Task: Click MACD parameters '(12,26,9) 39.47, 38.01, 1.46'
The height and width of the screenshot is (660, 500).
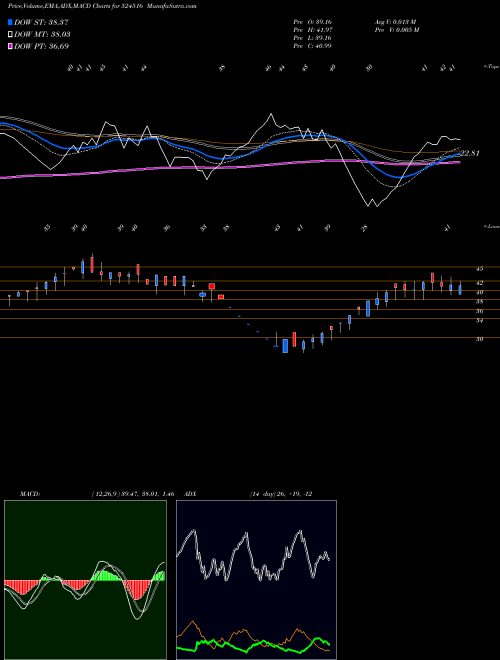Action: 133,494
